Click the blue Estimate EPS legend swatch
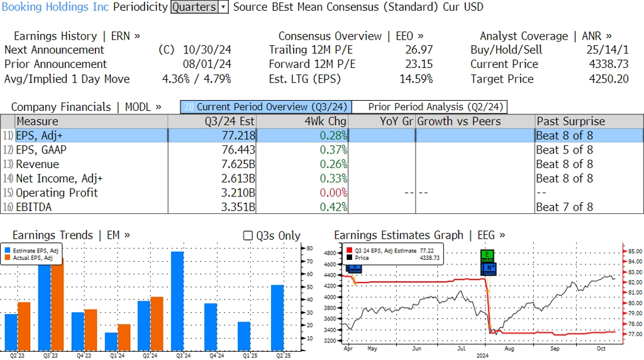This screenshot has height=360, width=644. click(x=8, y=250)
